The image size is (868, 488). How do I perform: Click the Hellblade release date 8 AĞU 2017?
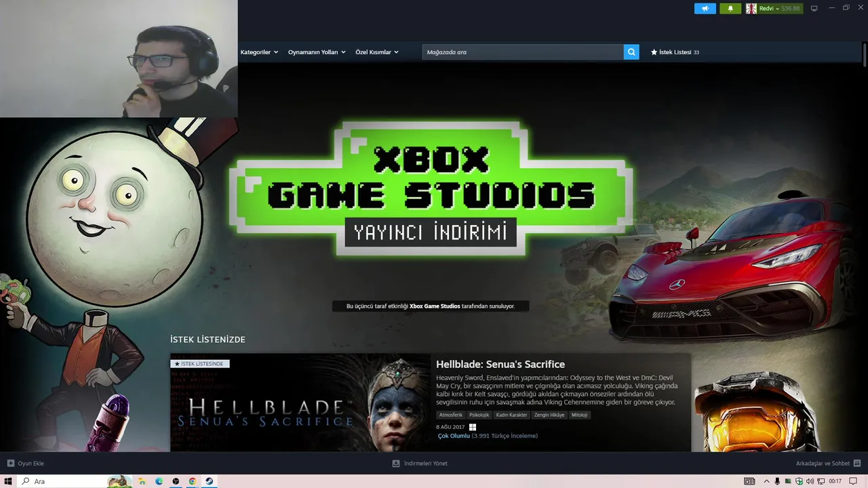click(x=450, y=427)
